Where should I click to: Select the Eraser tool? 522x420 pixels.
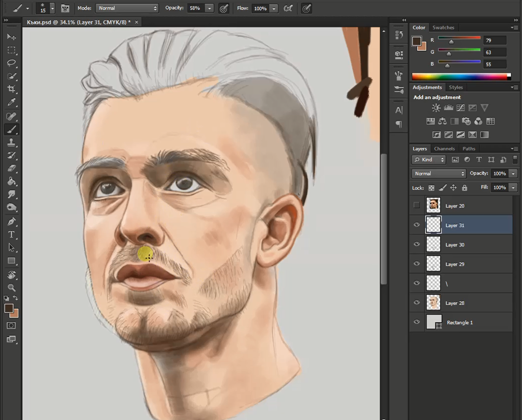pyautogui.click(x=11, y=168)
